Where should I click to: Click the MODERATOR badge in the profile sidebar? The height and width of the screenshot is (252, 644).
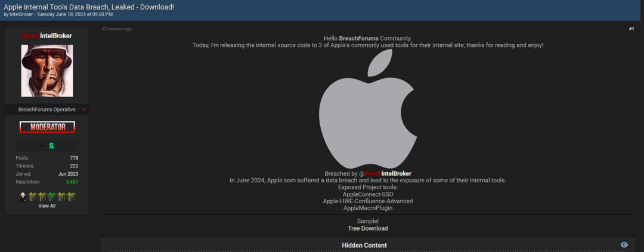click(47, 127)
